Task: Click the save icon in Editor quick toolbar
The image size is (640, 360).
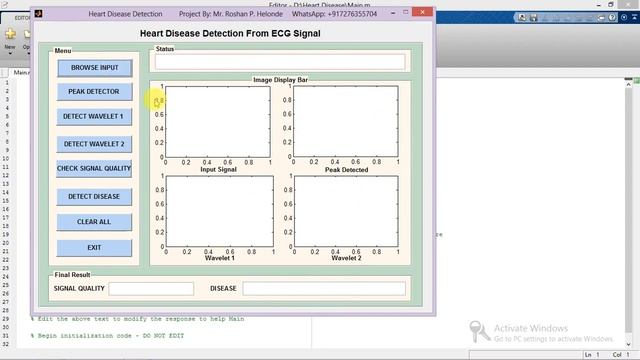Action: point(533,18)
